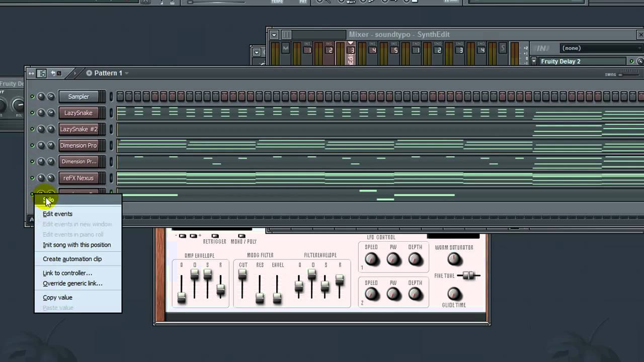Select mixer insert track 5

(394, 50)
